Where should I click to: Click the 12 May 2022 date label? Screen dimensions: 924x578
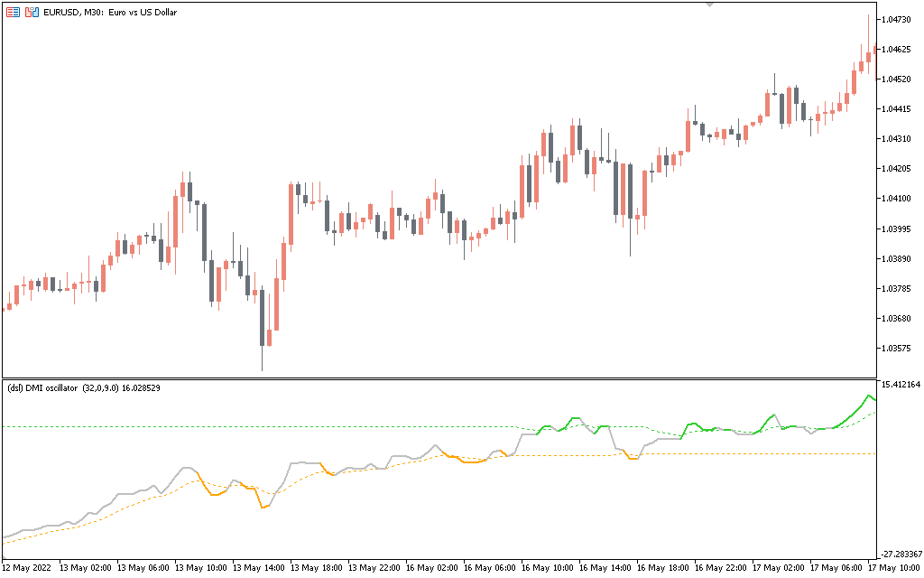(29, 568)
